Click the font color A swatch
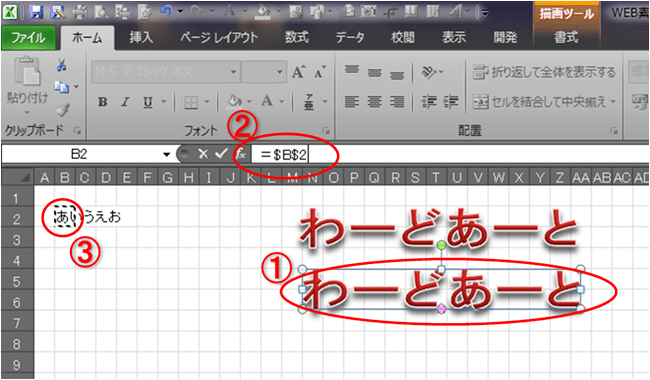This screenshot has height=380, width=650. (x=267, y=102)
